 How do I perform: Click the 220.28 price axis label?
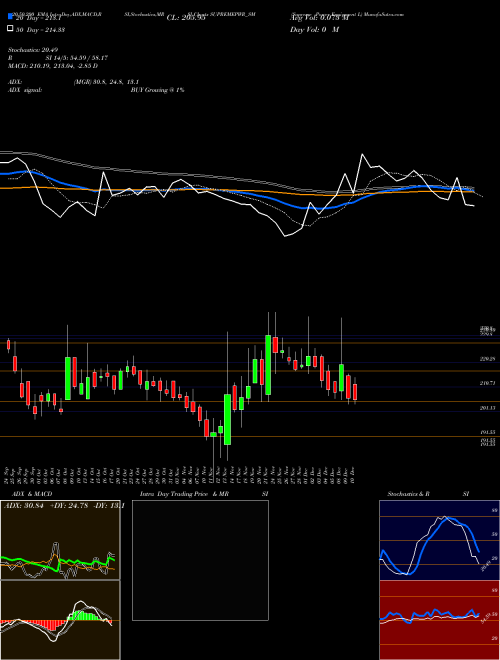pos(487,359)
